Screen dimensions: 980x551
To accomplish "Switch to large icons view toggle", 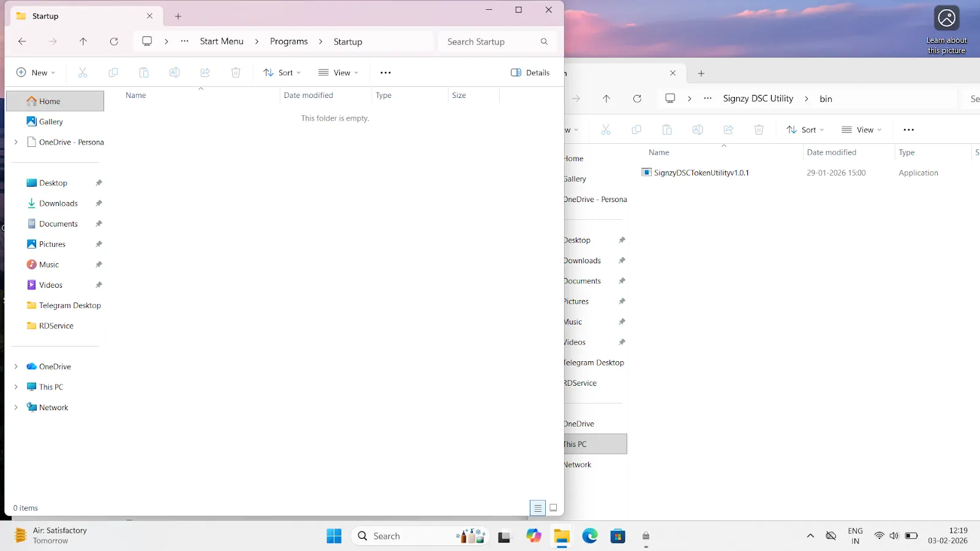I will (553, 508).
